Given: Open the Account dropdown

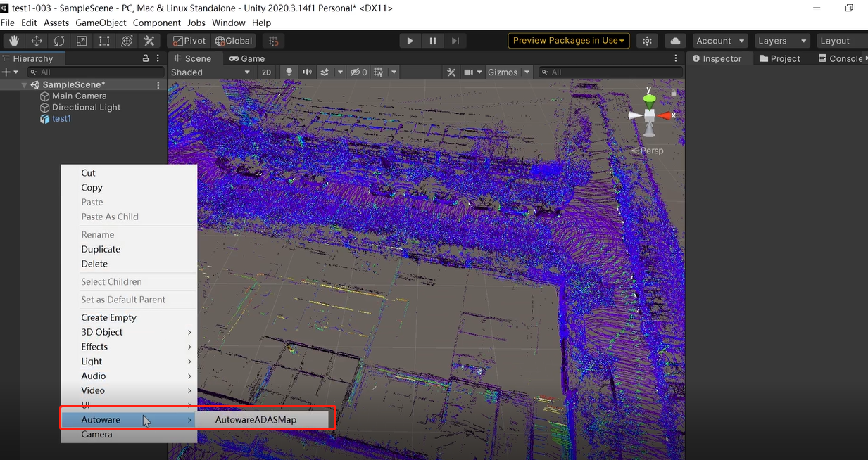Looking at the screenshot, I should coord(721,41).
